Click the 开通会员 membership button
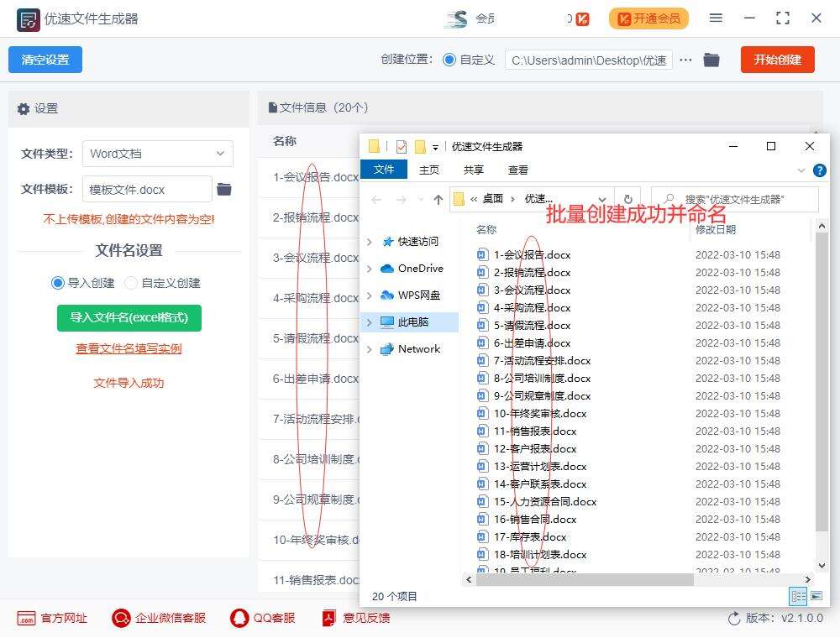 (x=648, y=18)
